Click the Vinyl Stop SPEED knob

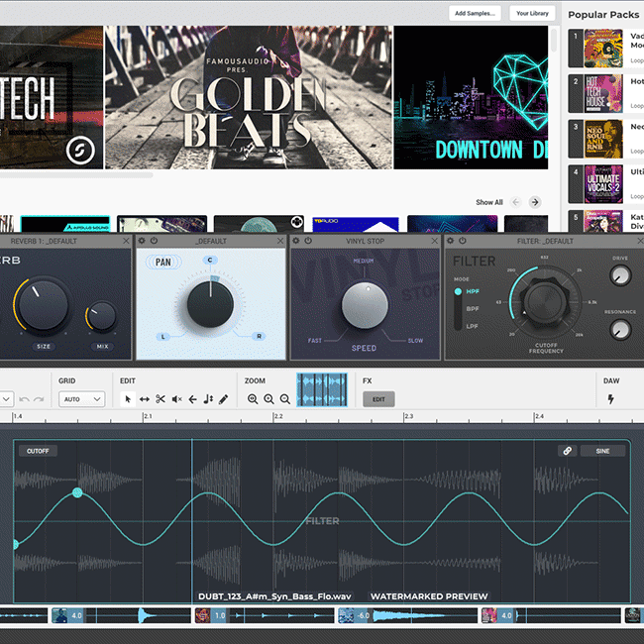[x=365, y=305]
